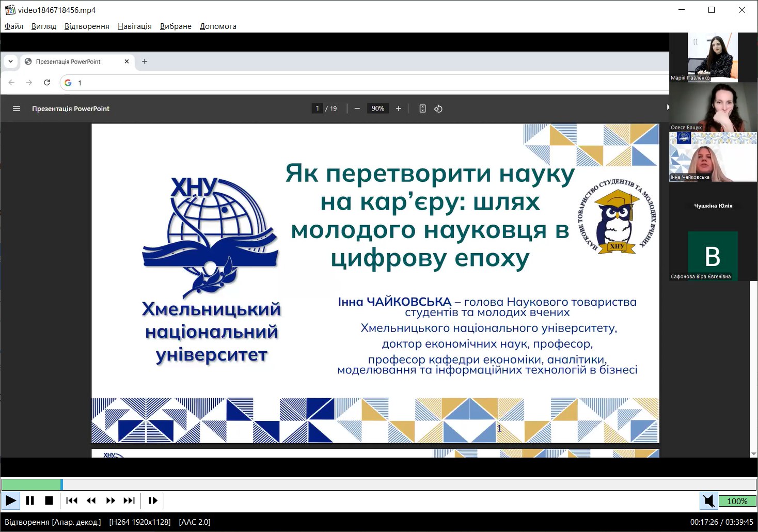Expand the browser tab search dropdown
The height and width of the screenshot is (532, 758).
10,61
